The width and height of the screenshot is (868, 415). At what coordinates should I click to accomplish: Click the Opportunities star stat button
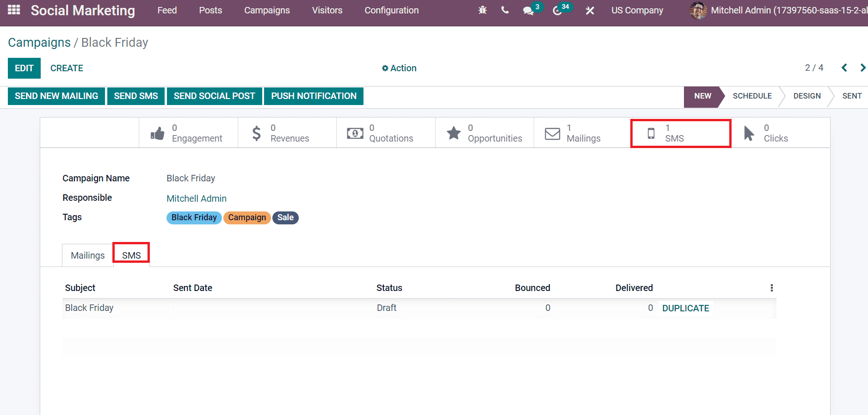[x=485, y=133]
